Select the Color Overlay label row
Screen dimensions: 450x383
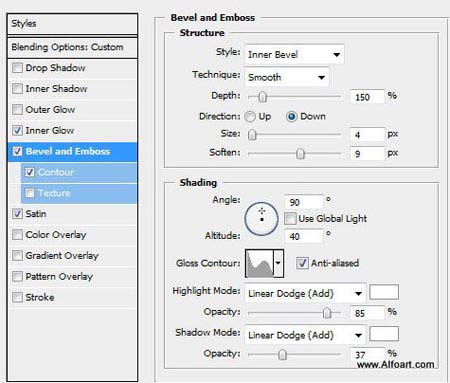tap(72, 235)
